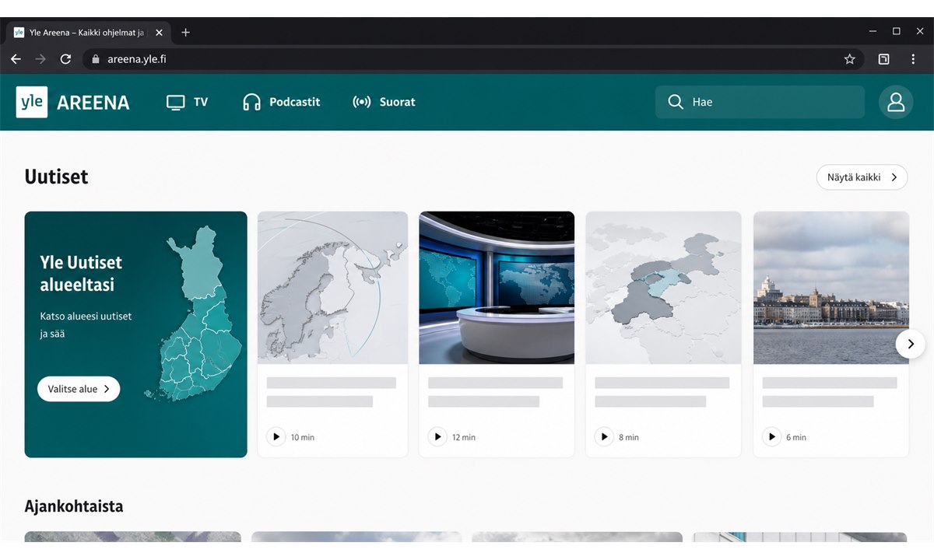Play the 6 min news clip
934x560 pixels.
[x=771, y=437]
